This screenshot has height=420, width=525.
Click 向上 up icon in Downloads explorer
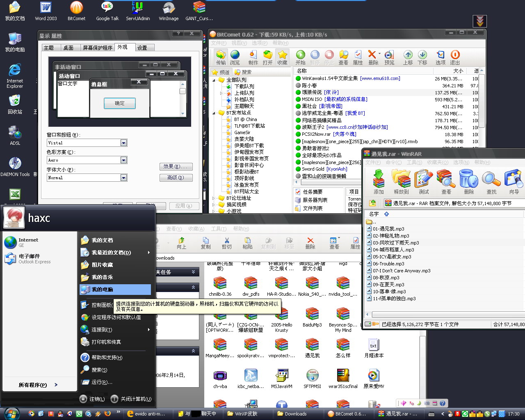coord(181,243)
